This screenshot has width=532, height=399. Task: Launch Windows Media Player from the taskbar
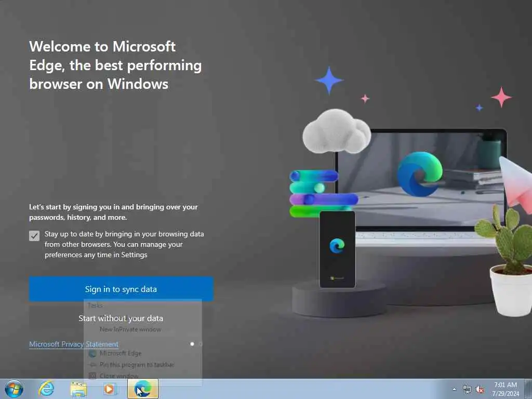[109, 389]
